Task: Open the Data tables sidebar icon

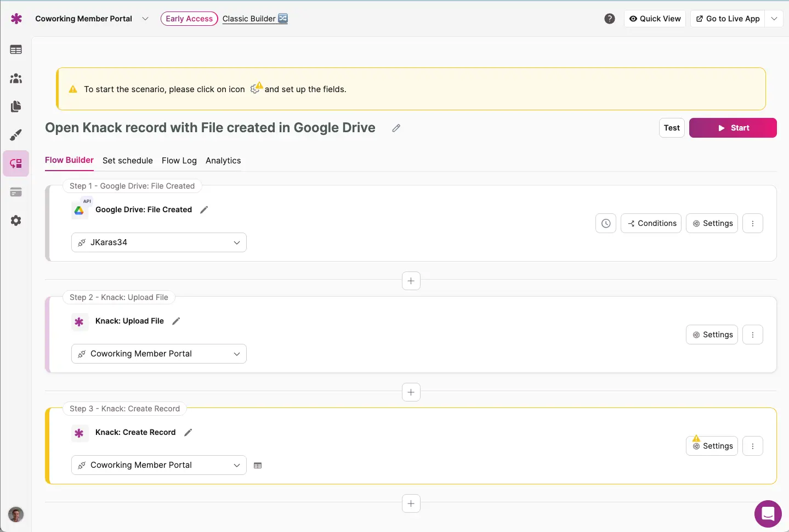Action: (16, 50)
